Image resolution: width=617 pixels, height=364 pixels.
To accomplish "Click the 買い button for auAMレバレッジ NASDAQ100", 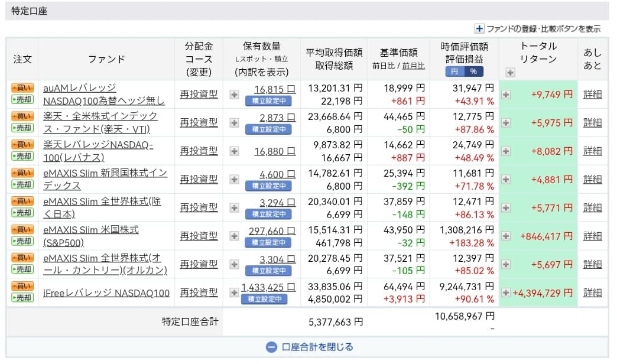I will pos(22,88).
